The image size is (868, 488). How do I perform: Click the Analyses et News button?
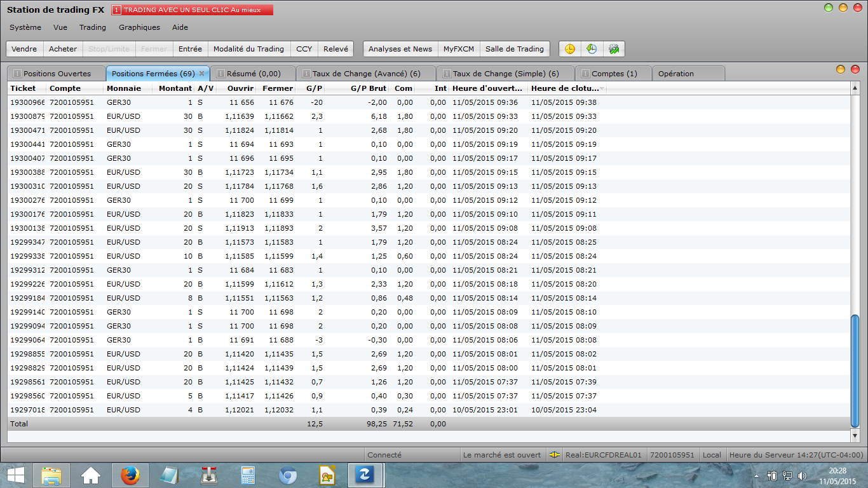pyautogui.click(x=400, y=49)
